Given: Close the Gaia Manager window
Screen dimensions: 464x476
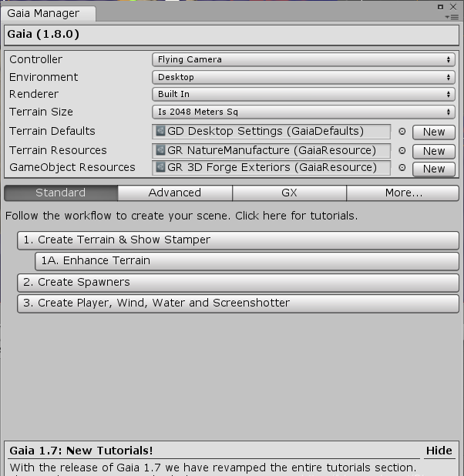Looking at the screenshot, I should tap(453, 7).
